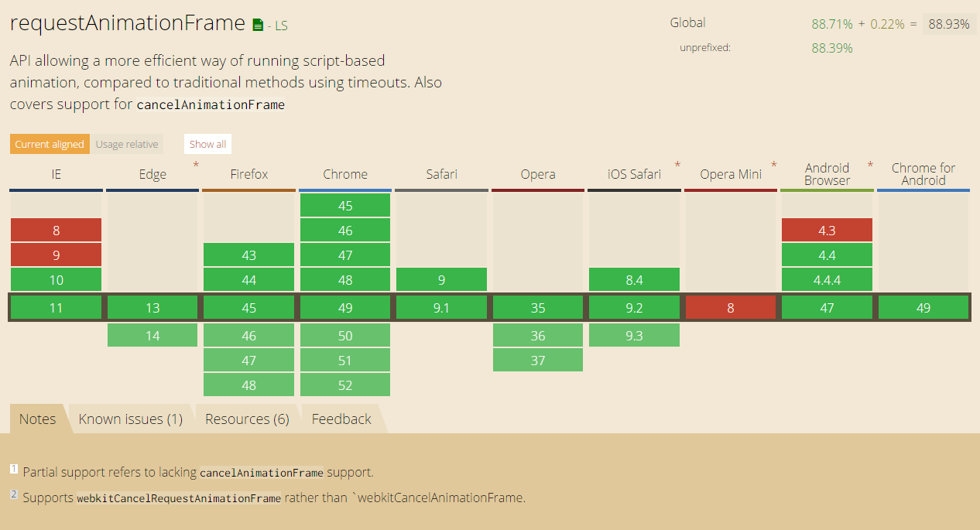The width and height of the screenshot is (980, 530).
Task: Click the IE browser column header
Action: point(56,174)
